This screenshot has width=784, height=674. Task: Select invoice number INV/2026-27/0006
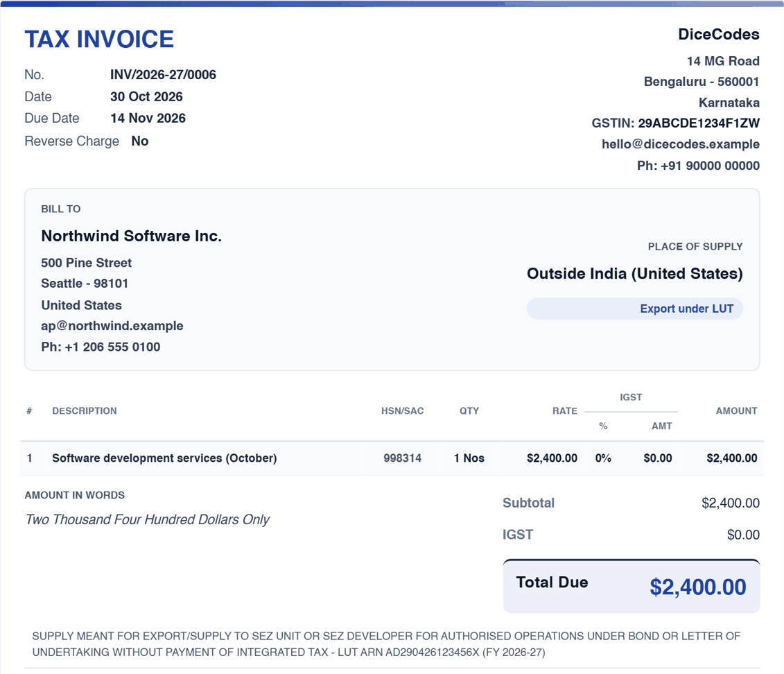[163, 74]
